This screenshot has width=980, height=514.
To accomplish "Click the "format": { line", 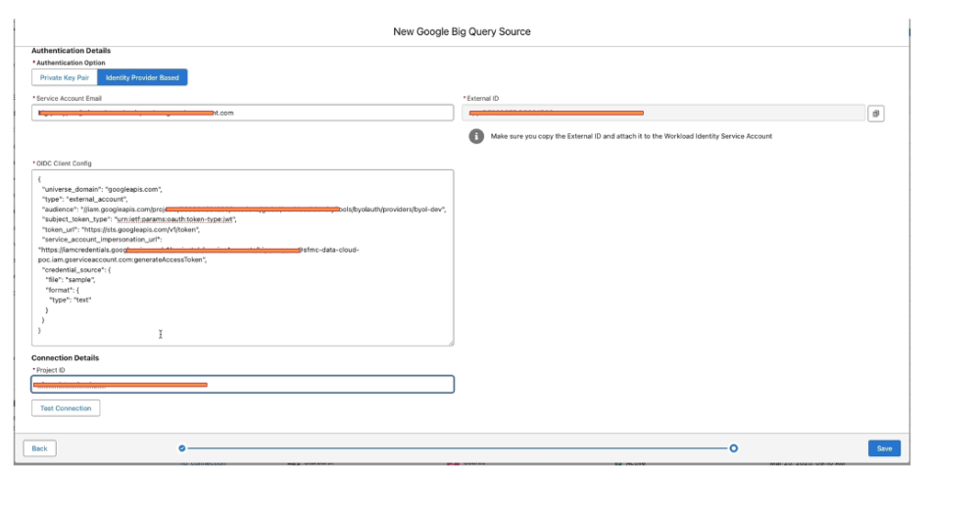I will [62, 290].
